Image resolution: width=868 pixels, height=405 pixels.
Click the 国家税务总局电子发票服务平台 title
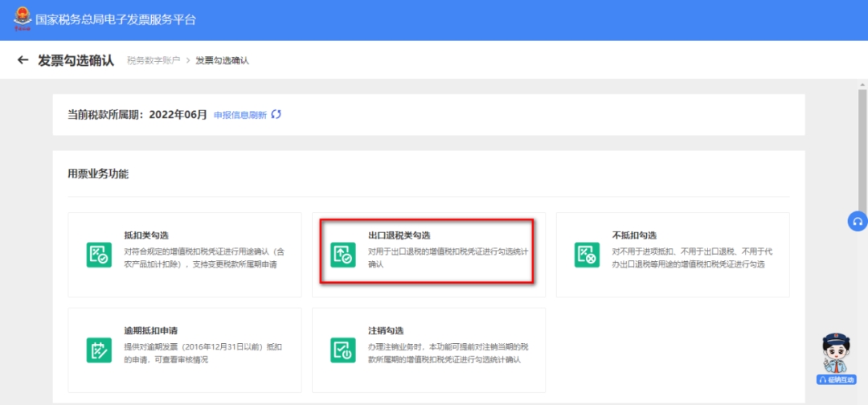click(x=116, y=20)
